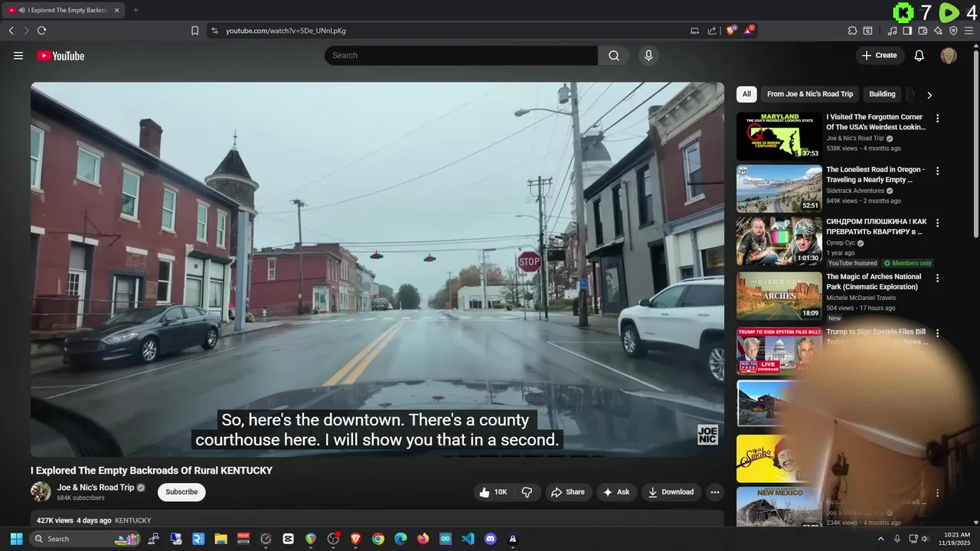Open Brave Rewards triangle icon
The height and width of the screenshot is (551, 980).
[749, 31]
